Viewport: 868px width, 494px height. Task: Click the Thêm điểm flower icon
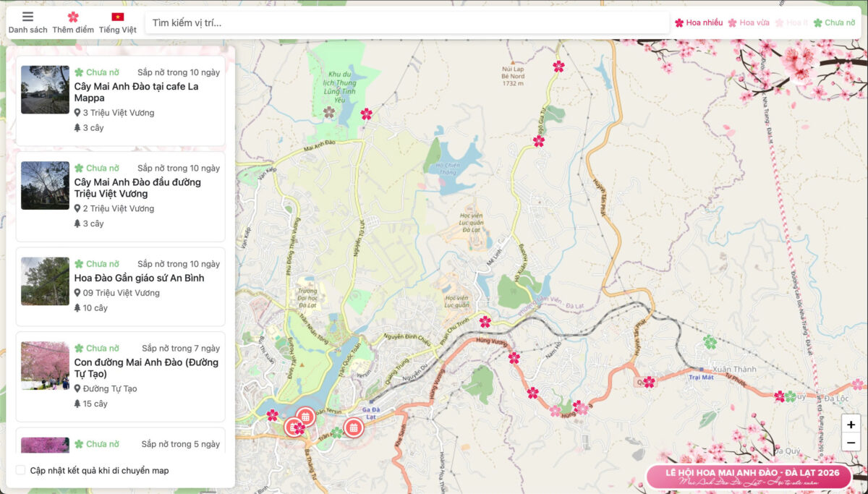tap(73, 17)
